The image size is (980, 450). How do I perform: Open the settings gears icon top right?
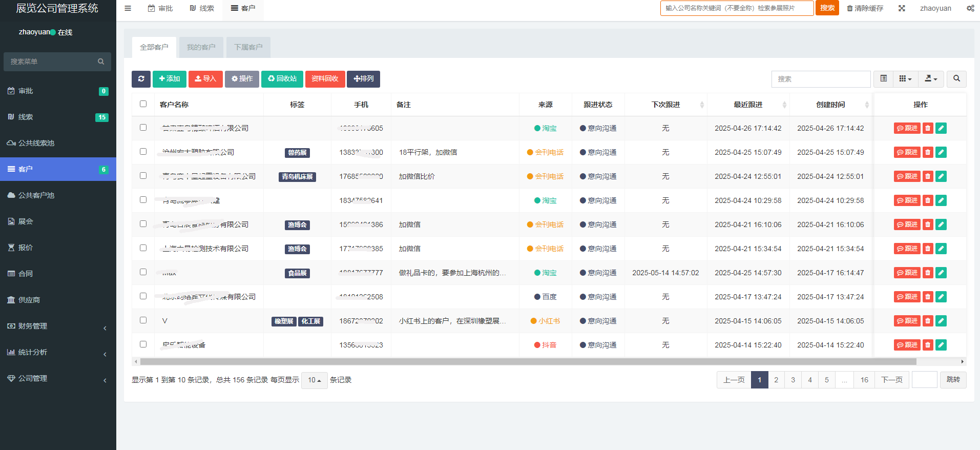coord(970,8)
